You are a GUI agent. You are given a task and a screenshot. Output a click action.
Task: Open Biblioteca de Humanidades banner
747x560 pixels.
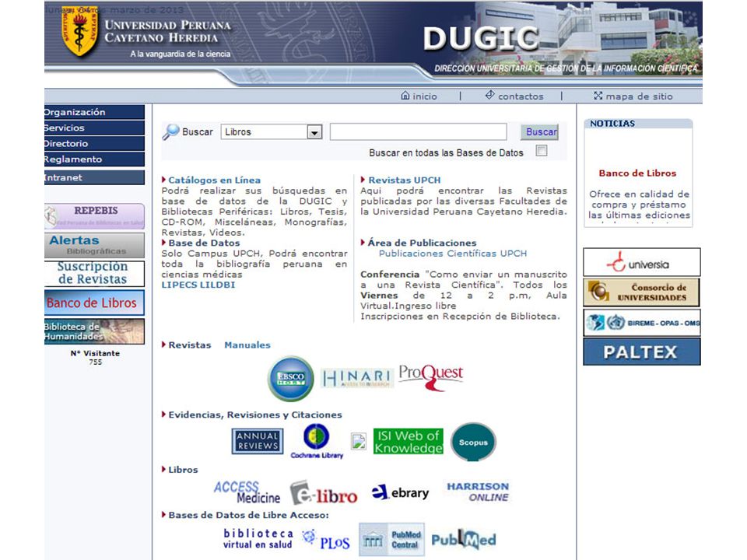coord(94,331)
